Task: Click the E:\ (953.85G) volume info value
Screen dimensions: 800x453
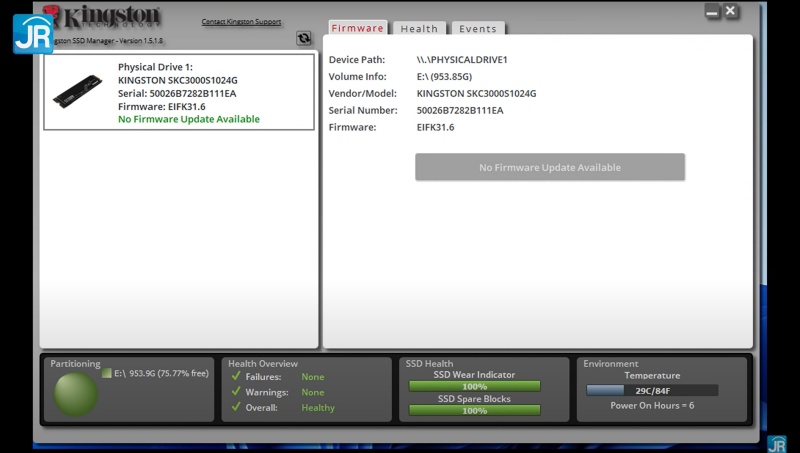Action: coord(444,77)
